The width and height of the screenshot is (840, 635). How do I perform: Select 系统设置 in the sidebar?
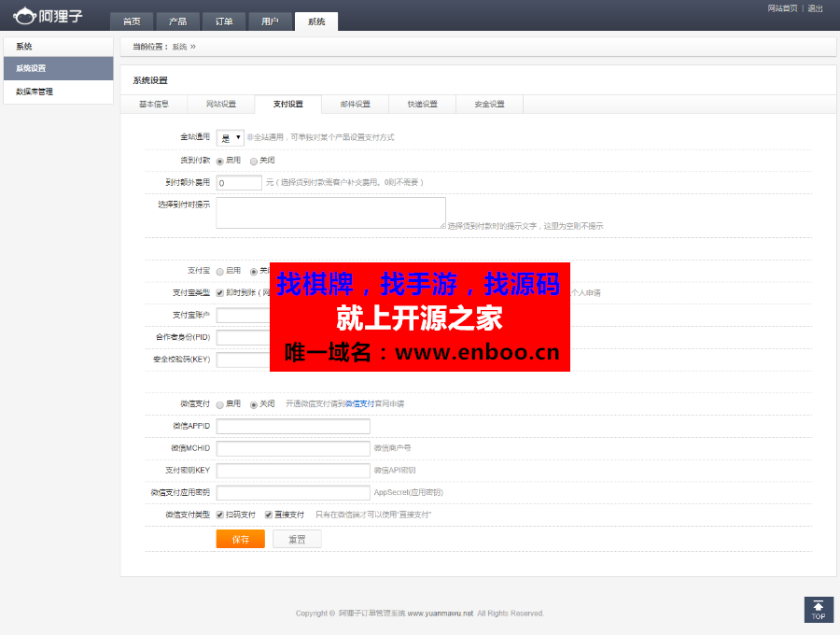[x=59, y=68]
